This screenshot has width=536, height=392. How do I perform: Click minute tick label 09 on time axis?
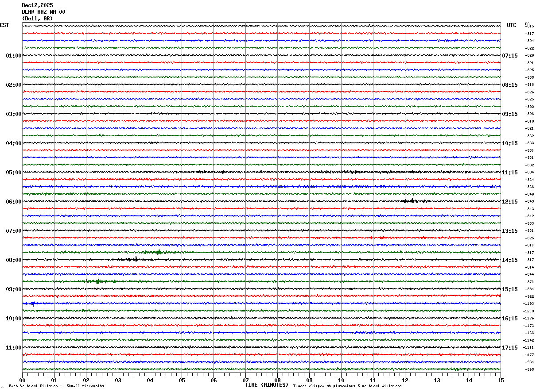[x=309, y=380]
